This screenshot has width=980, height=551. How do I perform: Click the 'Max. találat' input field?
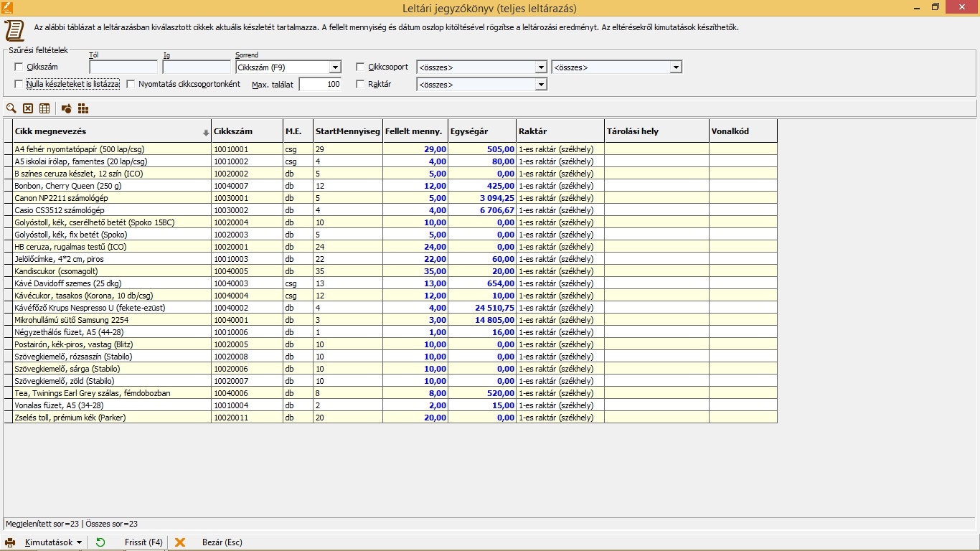click(x=320, y=85)
